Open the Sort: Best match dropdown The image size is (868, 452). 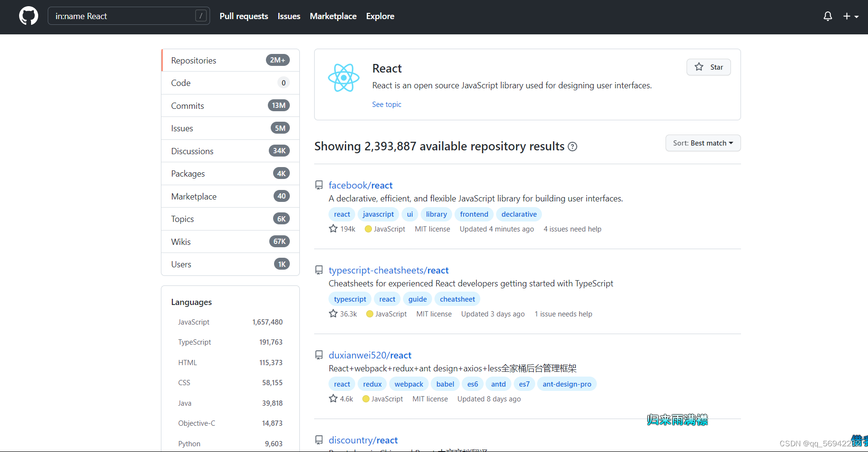click(x=703, y=143)
